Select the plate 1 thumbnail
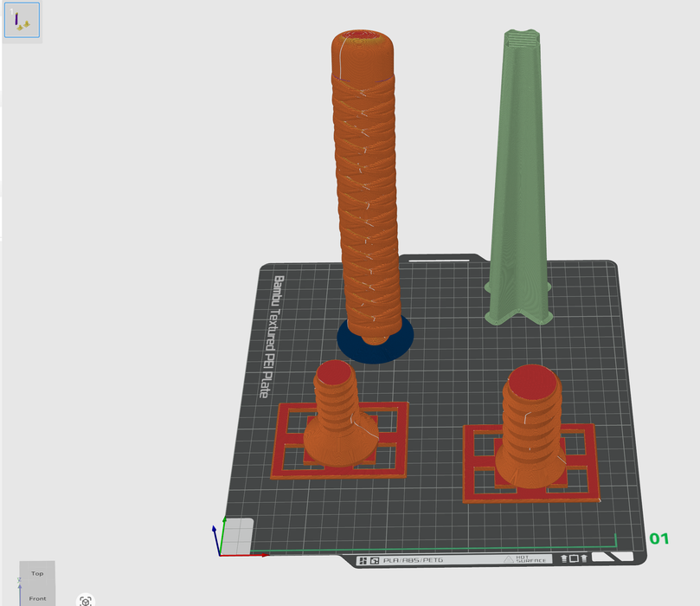This screenshot has width=700, height=606. pyautogui.click(x=22, y=21)
